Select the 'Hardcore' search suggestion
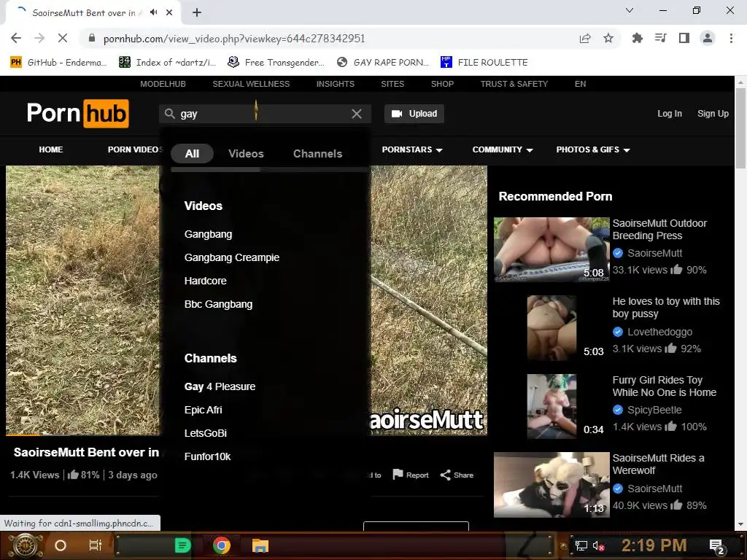Image resolution: width=747 pixels, height=560 pixels. (x=205, y=281)
